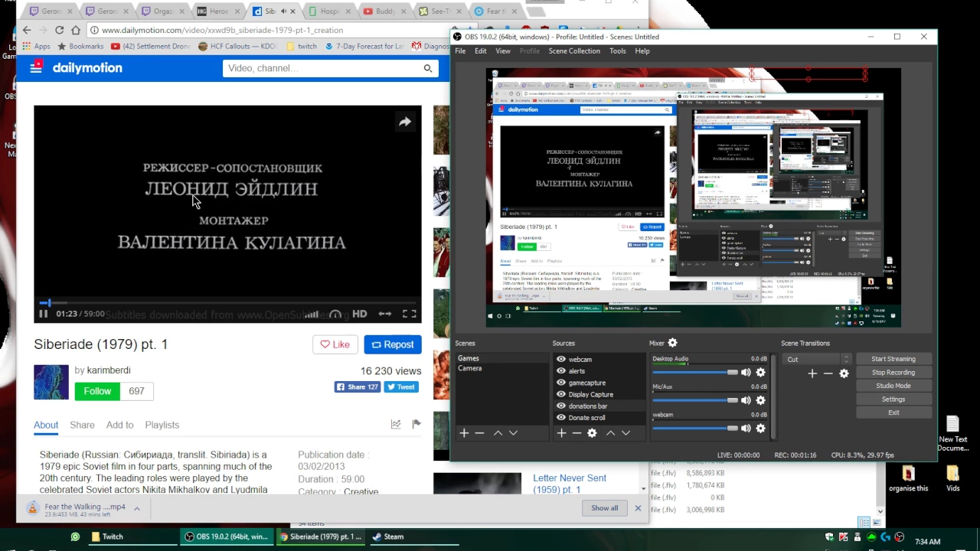Open the OBS Mixer settings gear
Screen dimensions: 980x551
click(672, 343)
